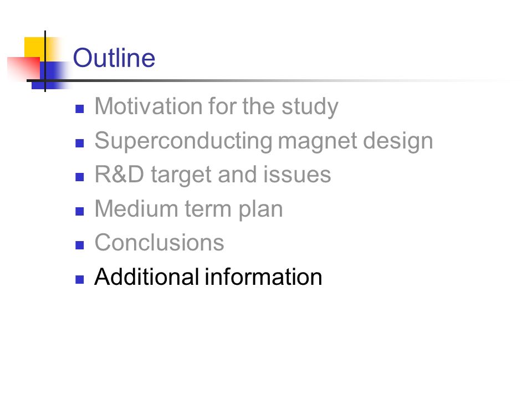Click the word information in the last bullet
The height and width of the screenshot is (399, 532).
(263, 277)
